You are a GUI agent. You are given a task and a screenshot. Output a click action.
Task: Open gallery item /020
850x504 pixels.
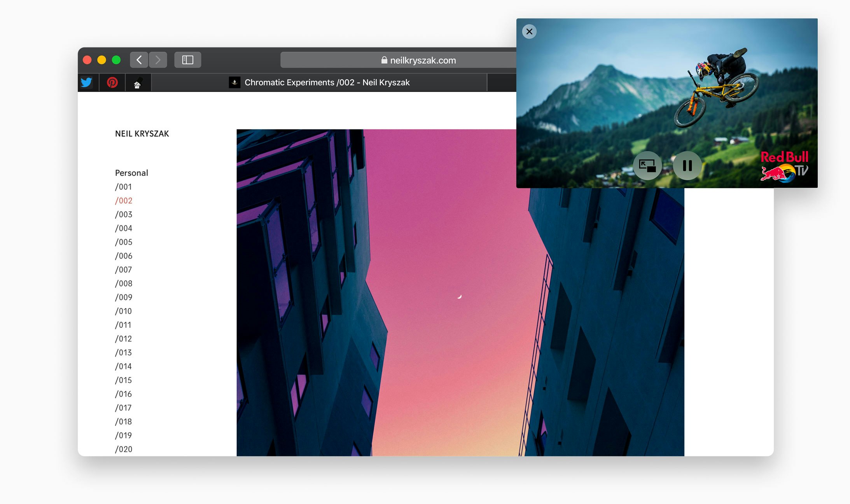click(123, 449)
